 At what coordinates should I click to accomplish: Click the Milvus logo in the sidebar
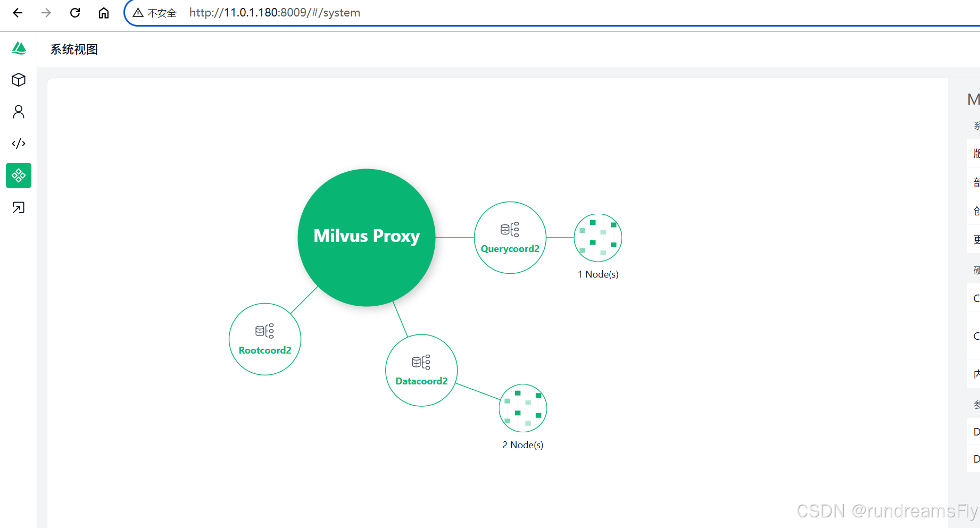[19, 48]
